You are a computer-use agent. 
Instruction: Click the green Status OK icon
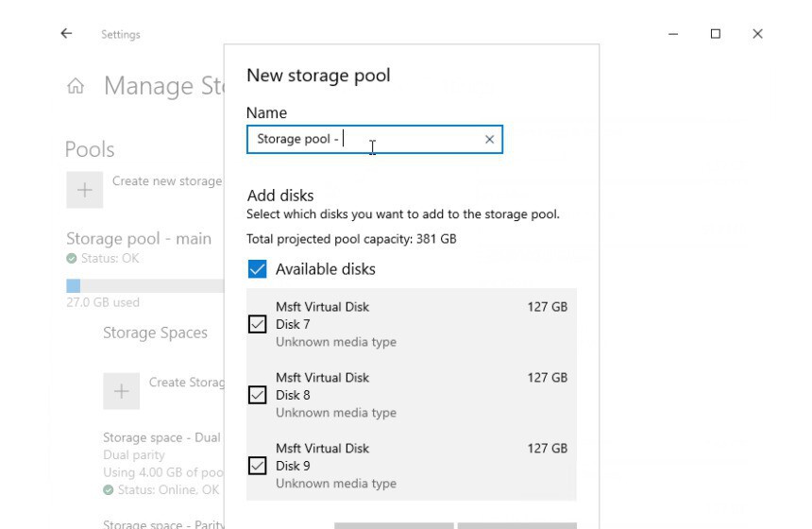[x=71, y=259]
